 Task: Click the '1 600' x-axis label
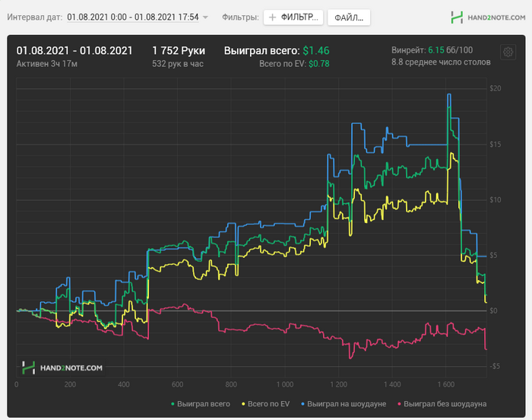446,385
